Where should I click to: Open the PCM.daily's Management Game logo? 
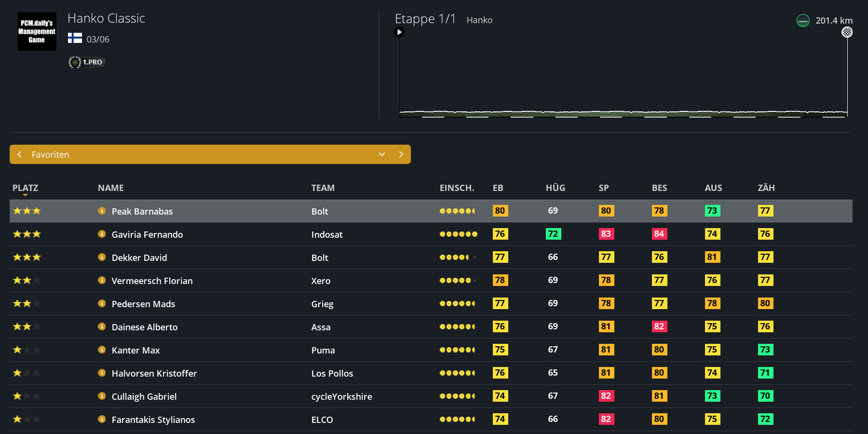pos(37,31)
